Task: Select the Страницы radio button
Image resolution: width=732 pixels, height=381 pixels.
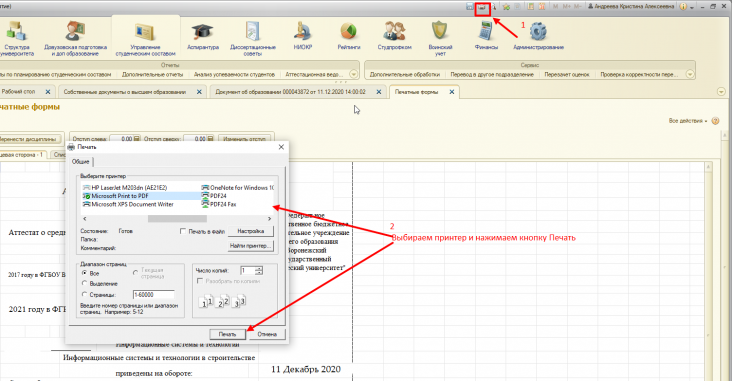Action: tap(84, 294)
